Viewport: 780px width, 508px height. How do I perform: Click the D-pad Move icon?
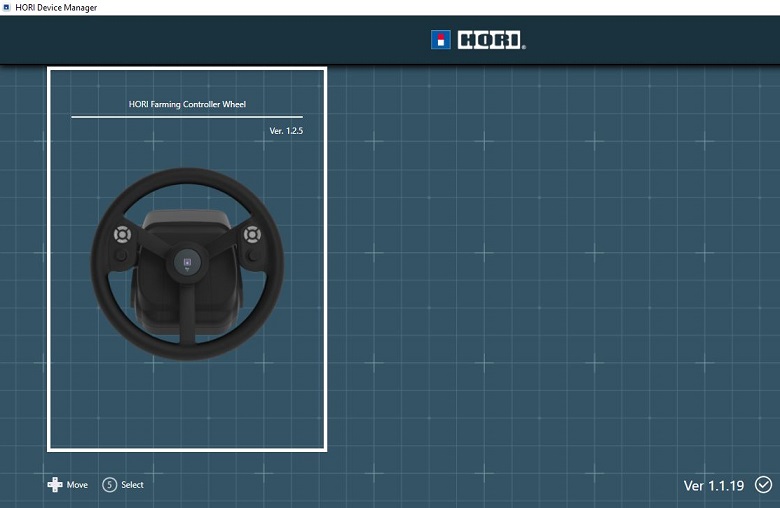[55, 485]
